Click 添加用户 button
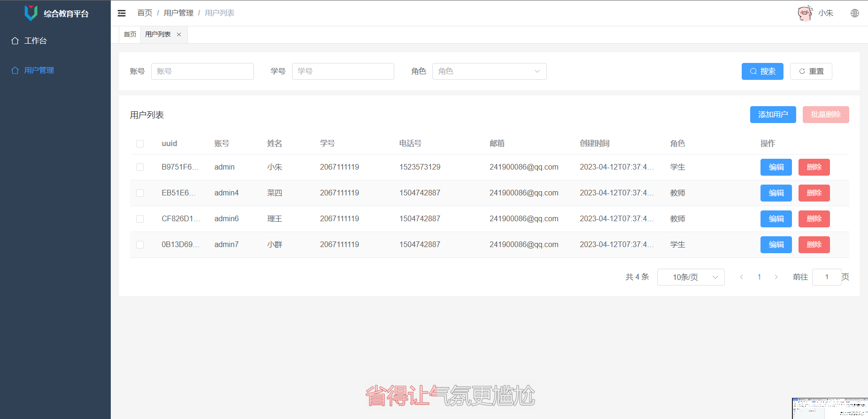Screen dimensions: 868x419 pos(773,115)
